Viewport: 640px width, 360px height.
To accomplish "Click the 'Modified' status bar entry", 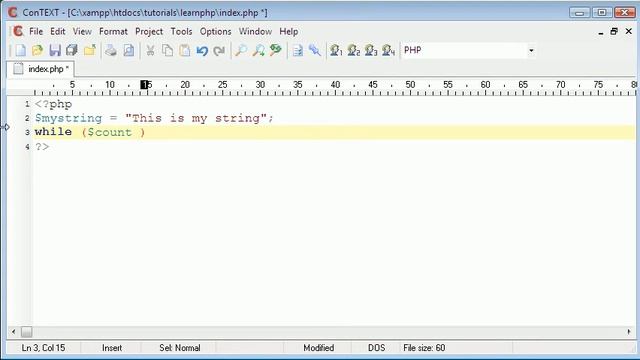I will [318, 348].
